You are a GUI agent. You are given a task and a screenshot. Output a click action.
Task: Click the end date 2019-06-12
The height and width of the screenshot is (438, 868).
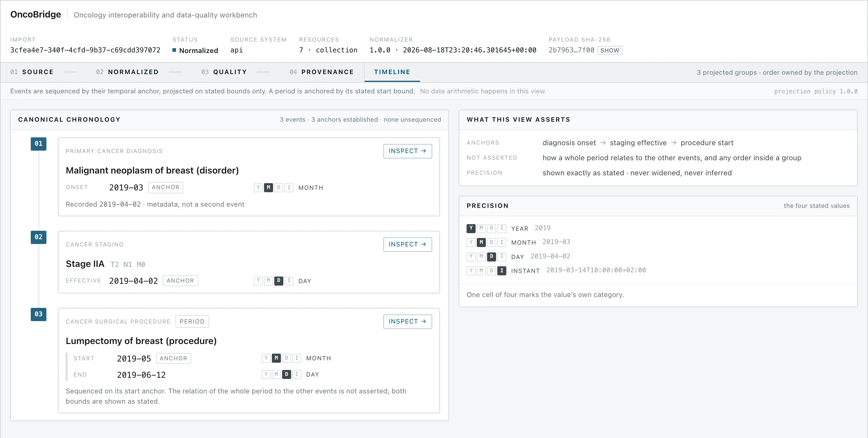pos(141,375)
